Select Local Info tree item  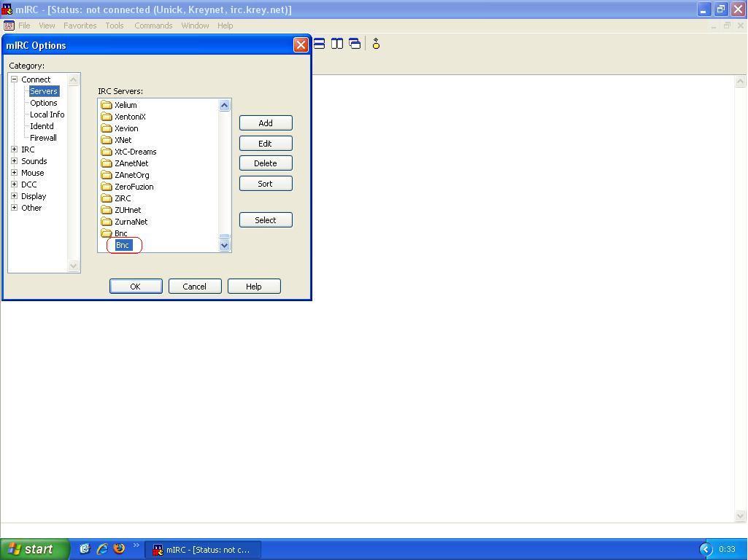47,114
